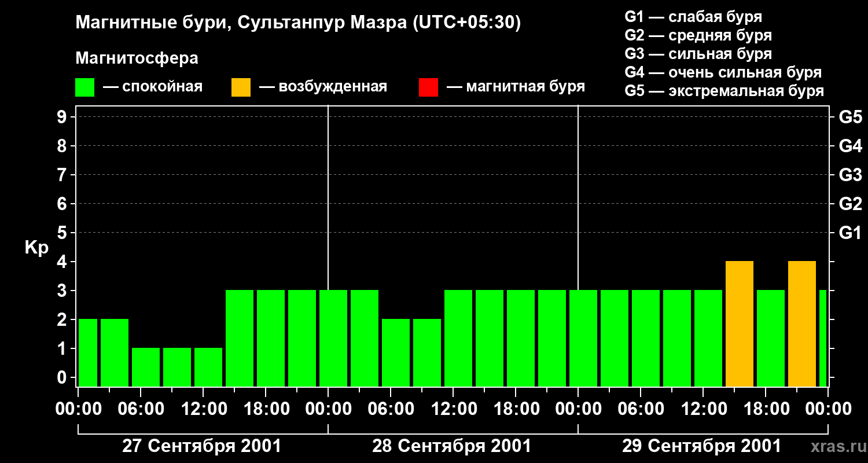The image size is (868, 463).
Task: Click the orange Kp 4 bar at 15:00 on 29 Сентября
Action: (740, 324)
